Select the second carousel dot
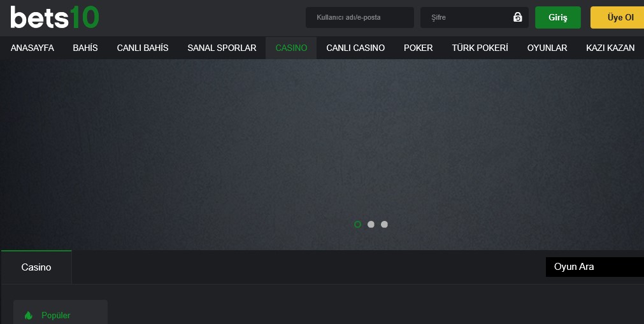The height and width of the screenshot is (324, 644). 371,224
